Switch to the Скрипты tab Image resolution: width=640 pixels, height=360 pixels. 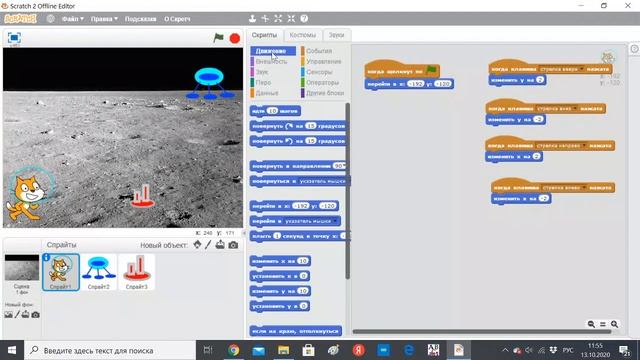[264, 35]
